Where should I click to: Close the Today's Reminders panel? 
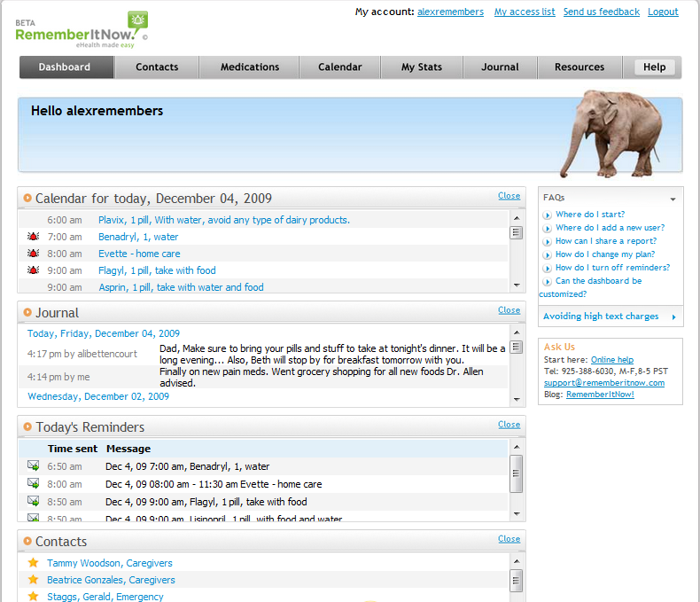pyautogui.click(x=509, y=425)
